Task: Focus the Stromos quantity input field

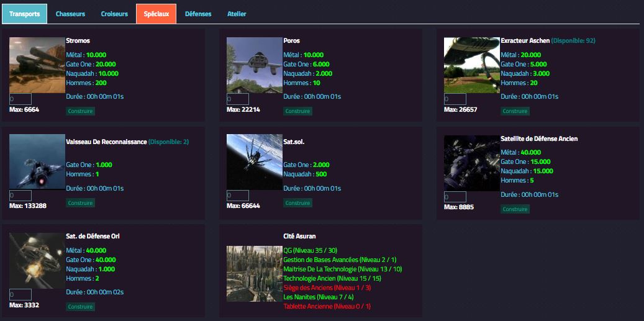Action: [x=20, y=99]
